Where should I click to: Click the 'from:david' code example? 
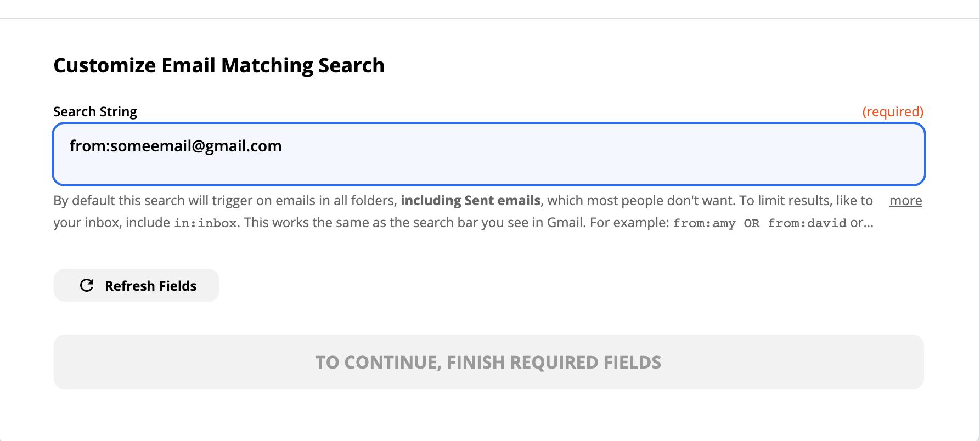pyautogui.click(x=807, y=223)
